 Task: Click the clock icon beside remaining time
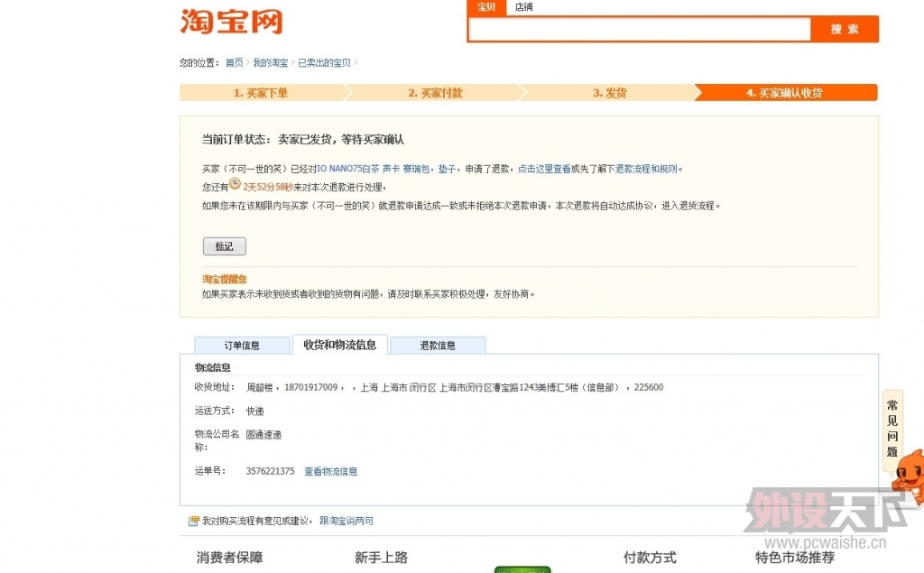tap(235, 184)
